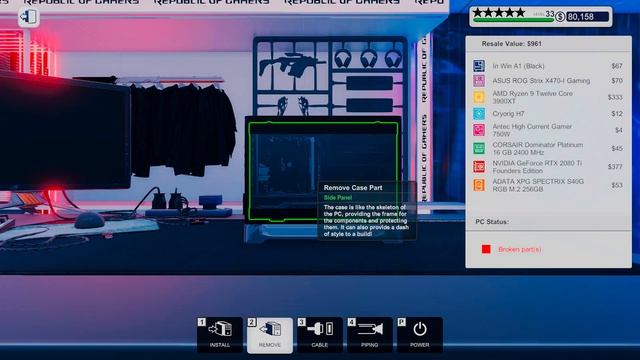Click the level 33 indicator
Viewport: 640px width, 360px height.
tap(550, 14)
